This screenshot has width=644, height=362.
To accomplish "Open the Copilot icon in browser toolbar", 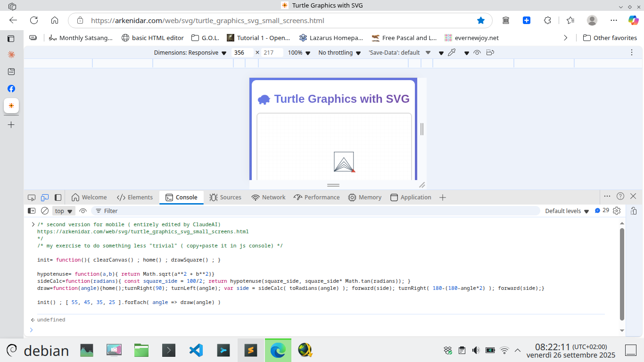I will click(633, 20).
